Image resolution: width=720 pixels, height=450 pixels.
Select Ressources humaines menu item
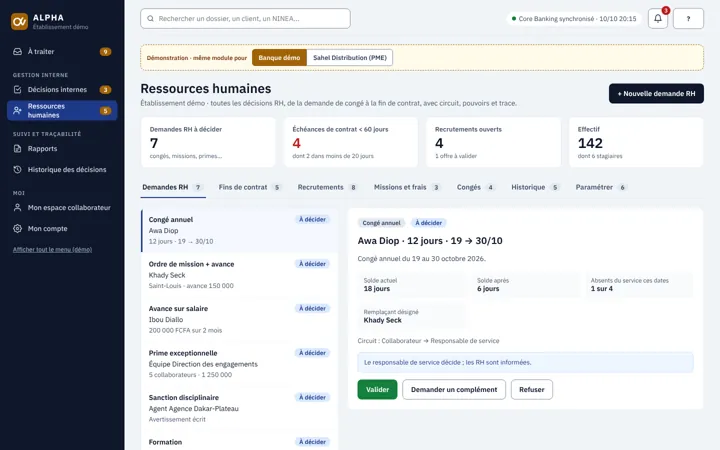(x=62, y=111)
